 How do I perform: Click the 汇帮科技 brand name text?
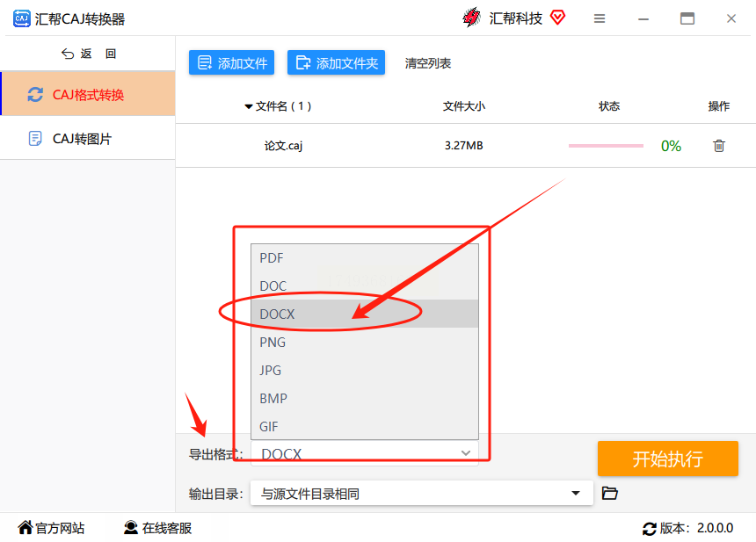[x=515, y=18]
